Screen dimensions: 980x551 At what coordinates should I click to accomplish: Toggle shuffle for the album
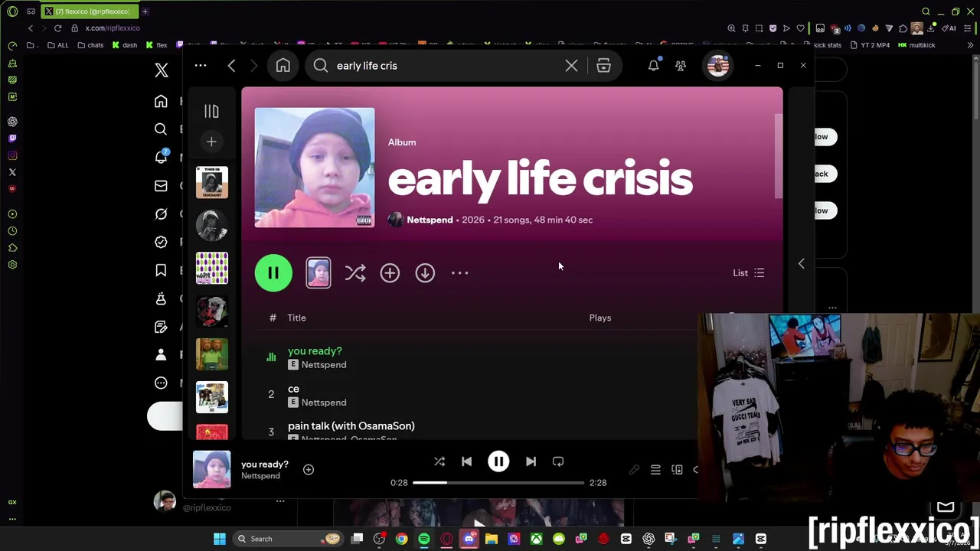point(355,273)
